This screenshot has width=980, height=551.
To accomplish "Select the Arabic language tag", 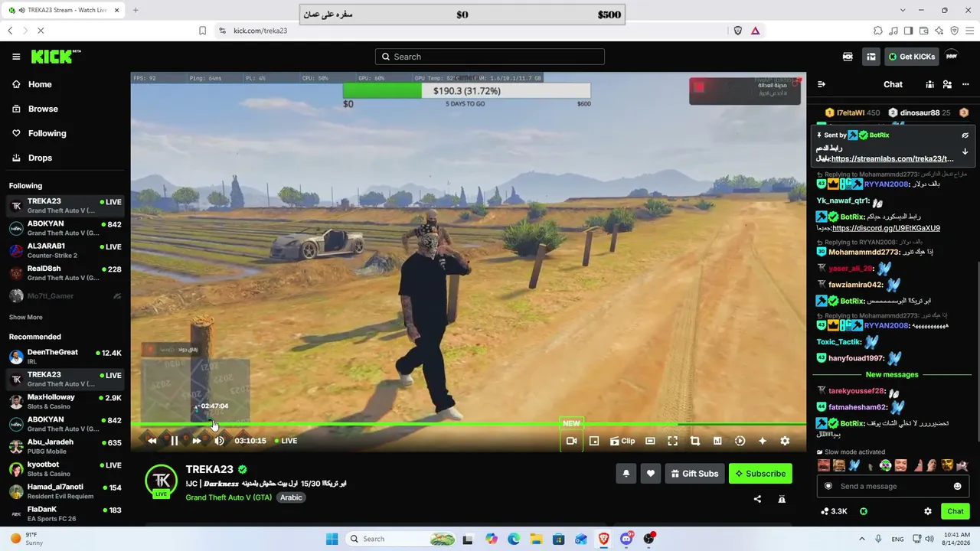I will [291, 497].
